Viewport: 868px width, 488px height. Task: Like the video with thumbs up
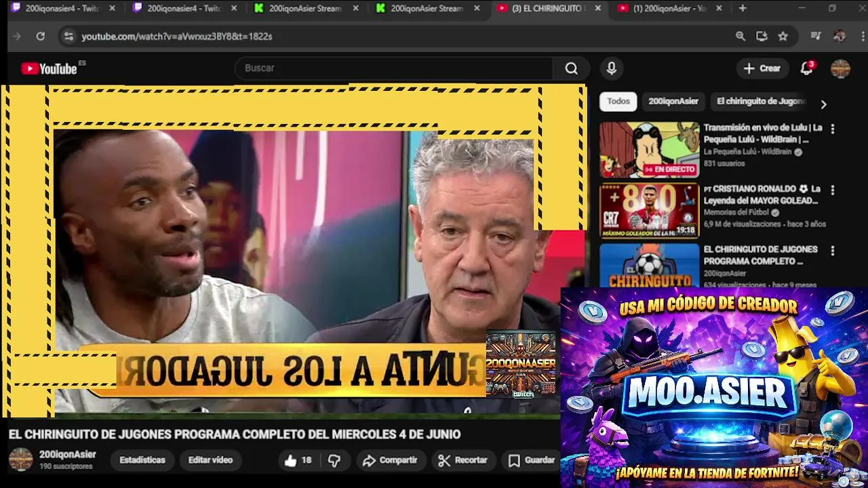[x=298, y=460]
